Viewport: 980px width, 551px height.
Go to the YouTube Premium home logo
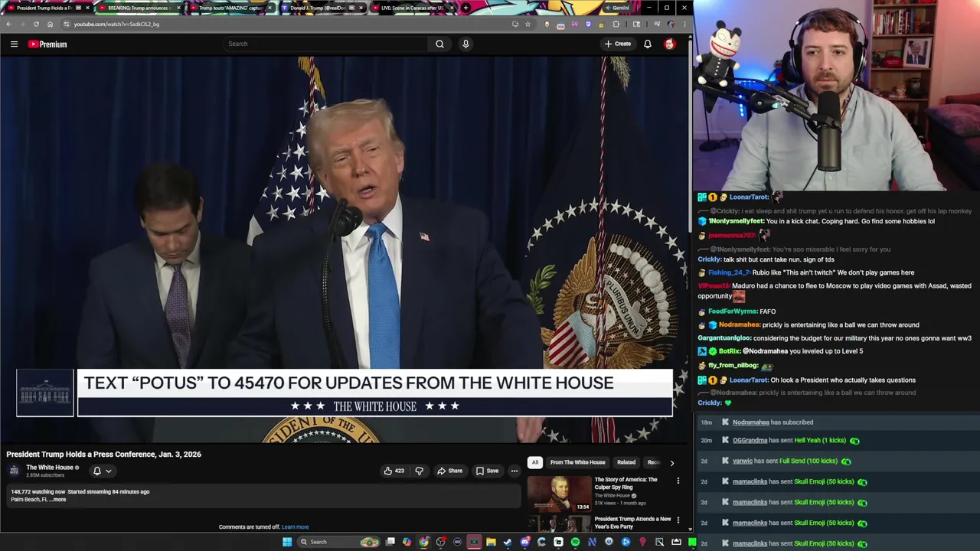(x=47, y=44)
